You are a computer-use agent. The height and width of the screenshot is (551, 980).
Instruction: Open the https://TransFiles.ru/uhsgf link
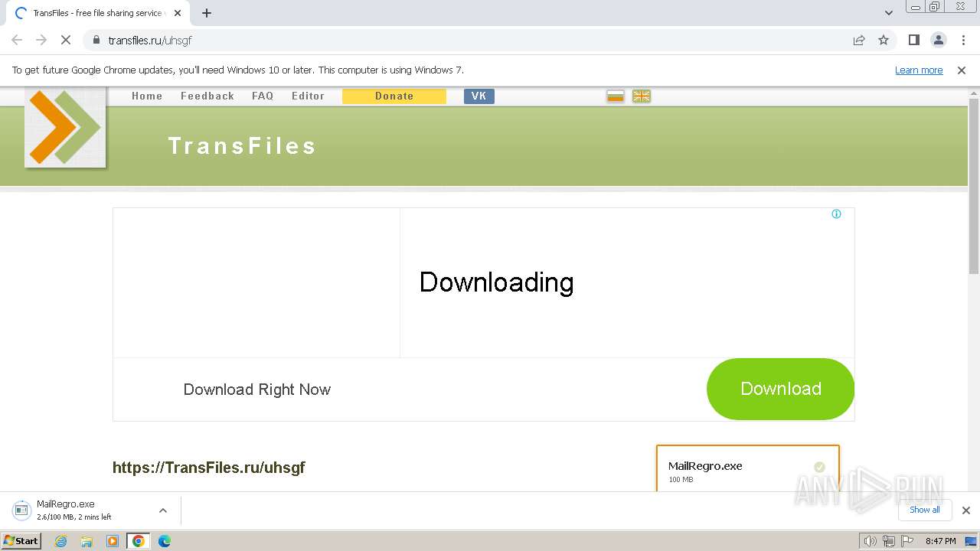[x=209, y=468]
